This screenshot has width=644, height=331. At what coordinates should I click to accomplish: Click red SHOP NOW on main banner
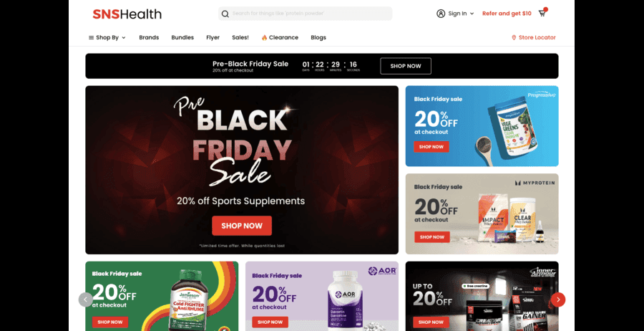point(242,226)
